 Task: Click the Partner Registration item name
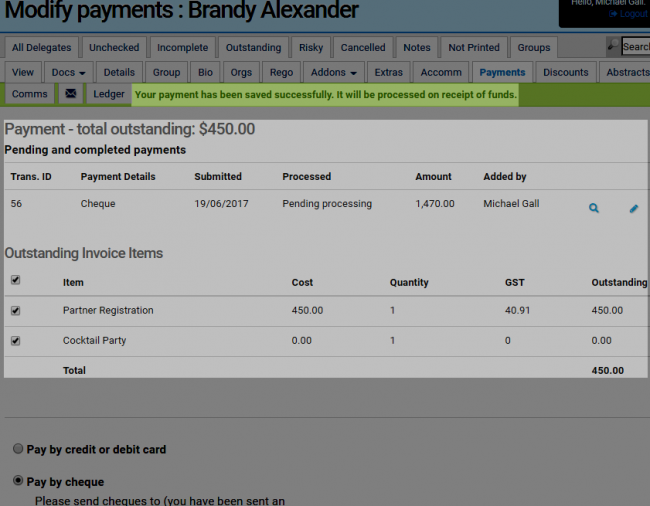pyautogui.click(x=108, y=310)
